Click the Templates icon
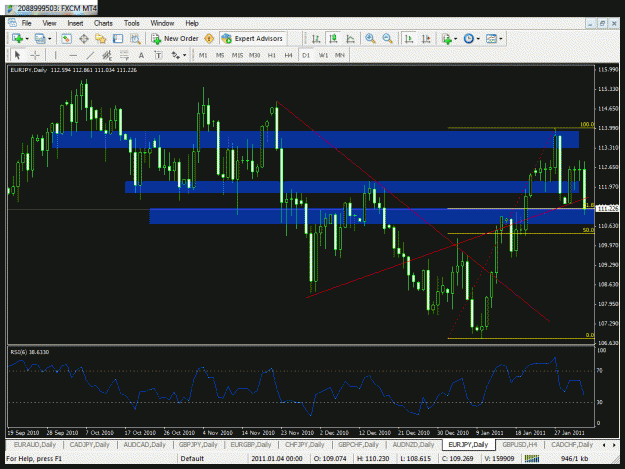 (x=491, y=39)
